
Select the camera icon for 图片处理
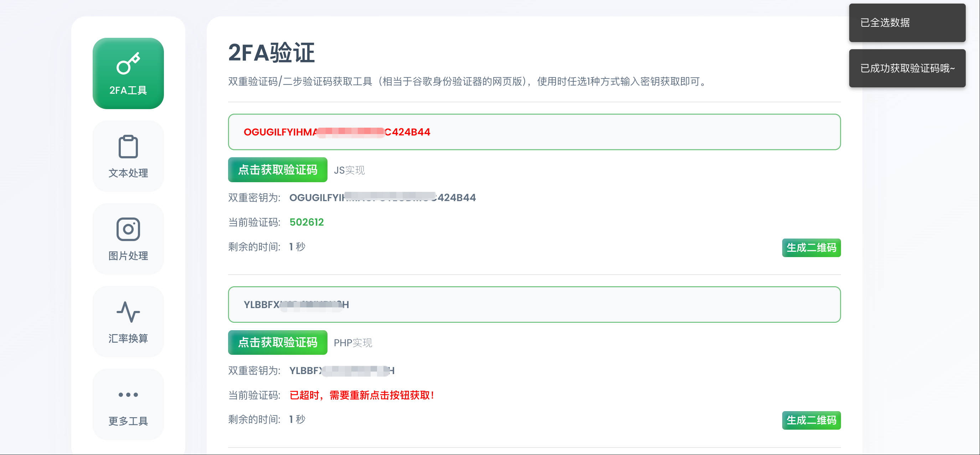click(x=128, y=229)
